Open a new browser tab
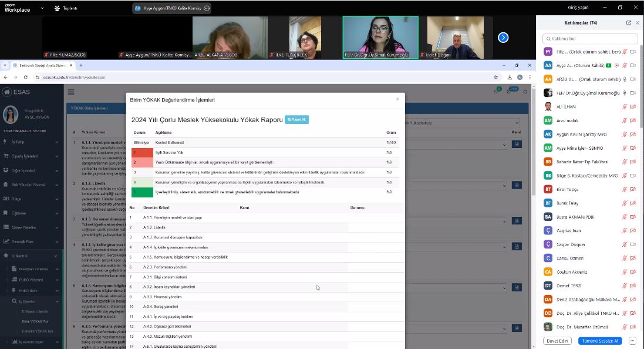644x349 pixels. coord(81,65)
